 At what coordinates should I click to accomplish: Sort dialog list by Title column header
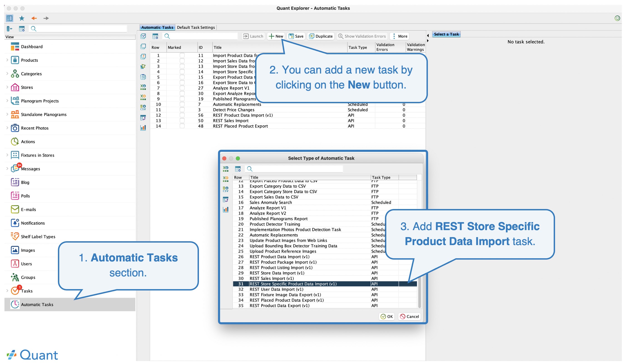click(310, 177)
